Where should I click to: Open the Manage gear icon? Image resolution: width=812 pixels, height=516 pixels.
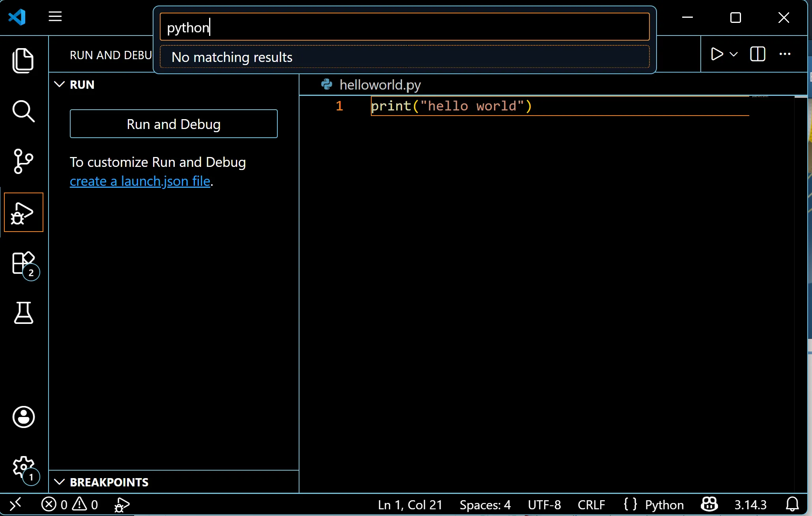(23, 468)
